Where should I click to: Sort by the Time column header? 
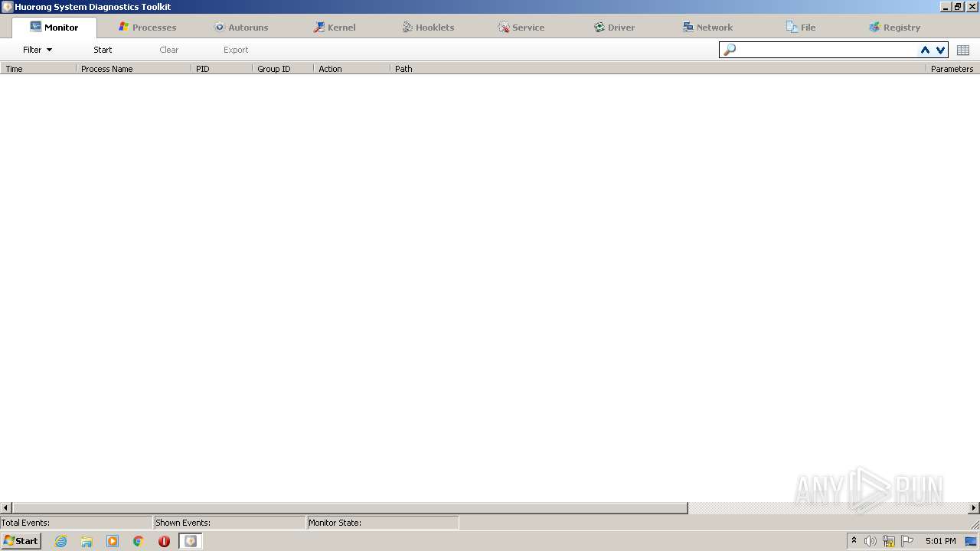click(x=38, y=69)
